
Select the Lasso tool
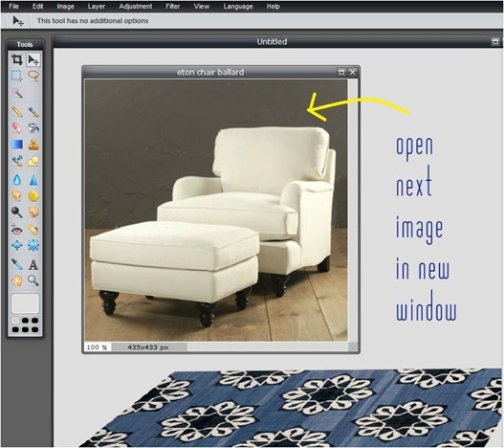pyautogui.click(x=33, y=76)
